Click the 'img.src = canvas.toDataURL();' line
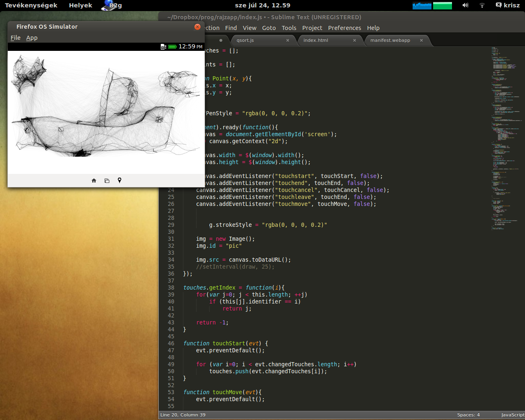Viewport: 525px width, 420px height. [243, 260]
